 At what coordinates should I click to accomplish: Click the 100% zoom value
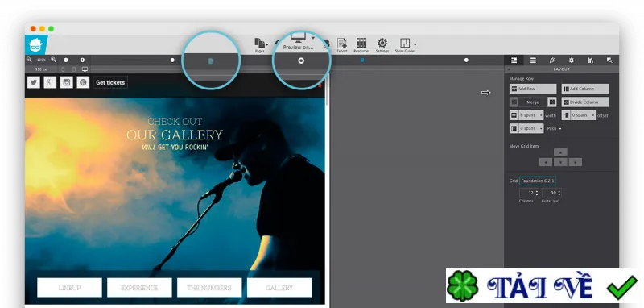pyautogui.click(x=41, y=60)
